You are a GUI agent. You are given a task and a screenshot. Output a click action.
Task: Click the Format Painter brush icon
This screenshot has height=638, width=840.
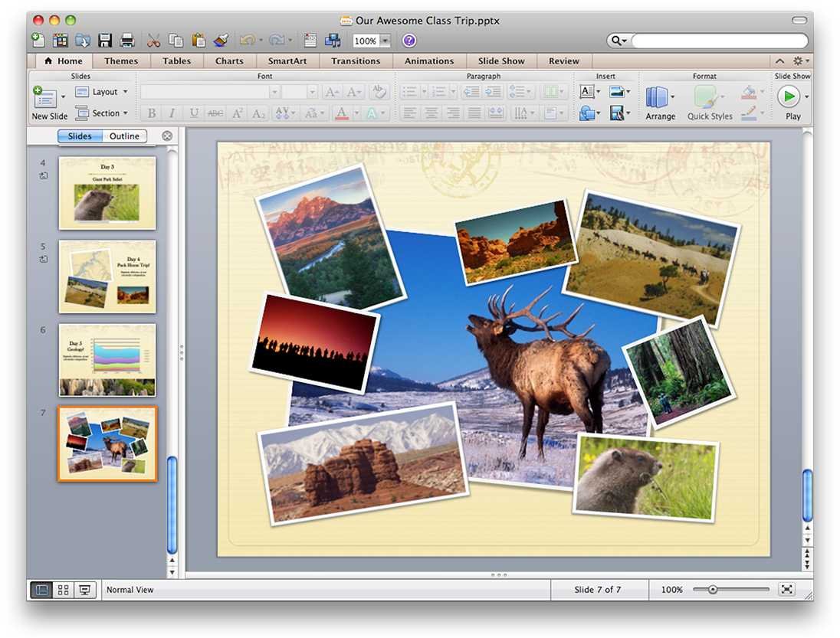[x=221, y=41]
